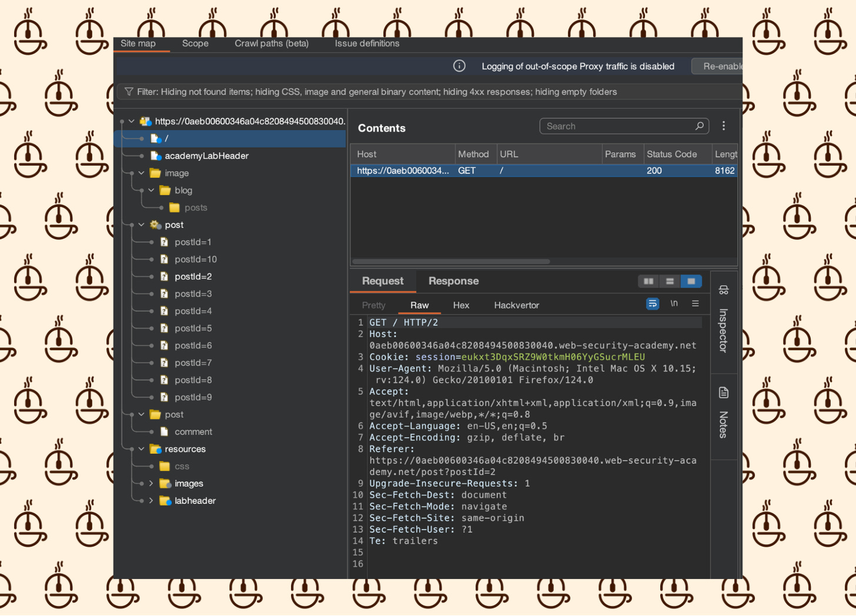Select postId=7 item icon

[x=165, y=363]
